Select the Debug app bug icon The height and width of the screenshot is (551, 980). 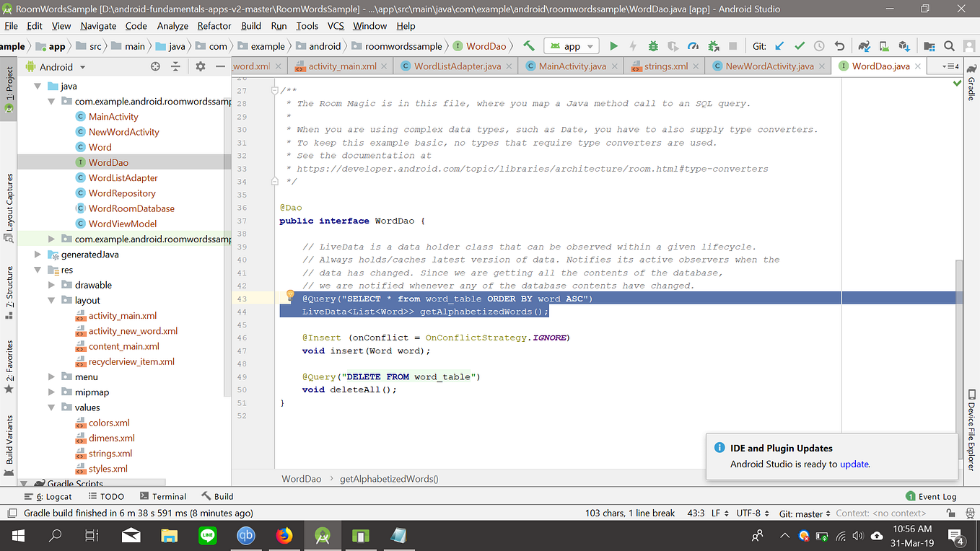pos(654,45)
